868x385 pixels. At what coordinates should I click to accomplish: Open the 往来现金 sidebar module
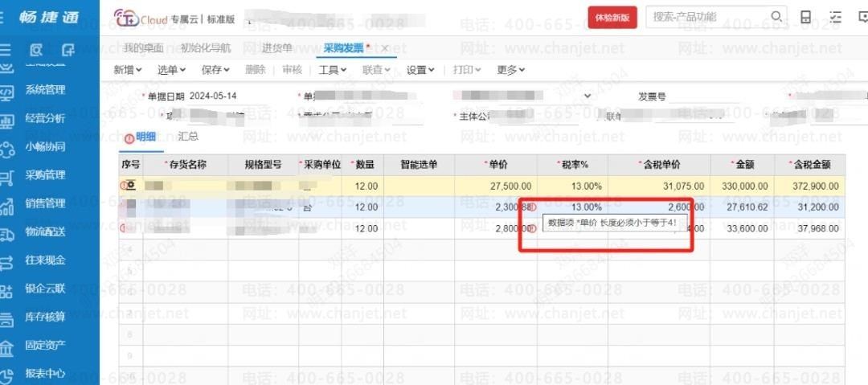click(x=44, y=260)
